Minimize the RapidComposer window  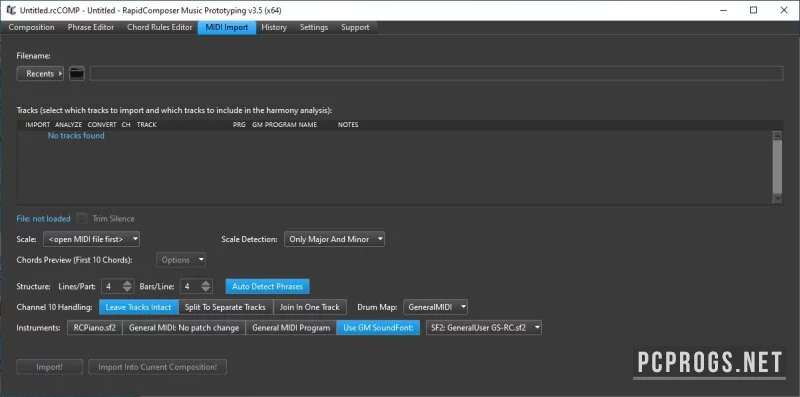coord(724,10)
